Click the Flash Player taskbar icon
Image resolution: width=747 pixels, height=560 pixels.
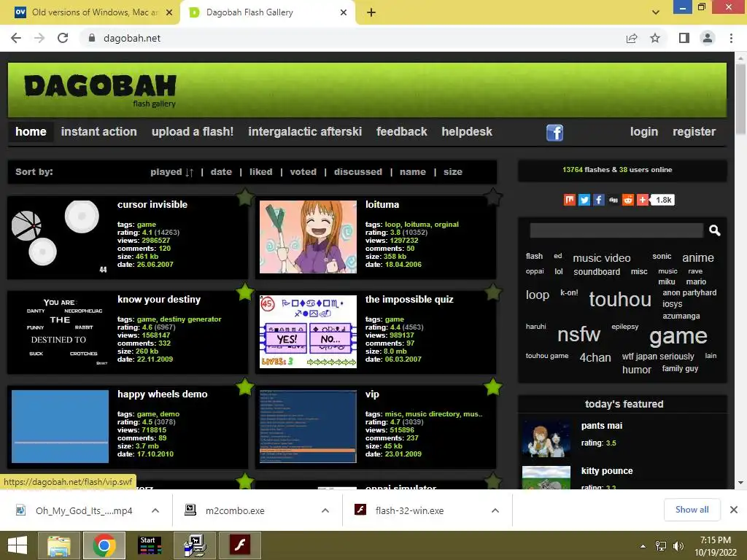pos(239,545)
